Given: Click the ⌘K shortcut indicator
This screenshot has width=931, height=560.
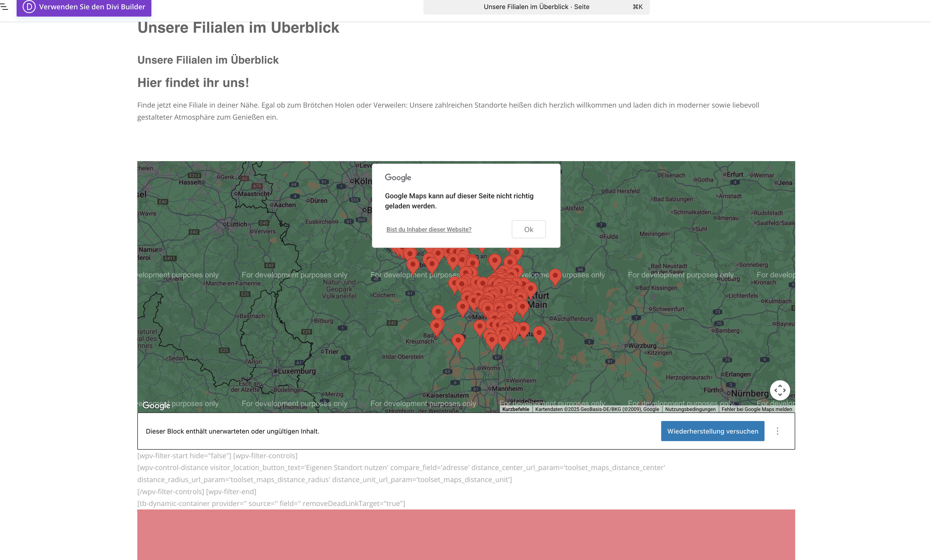Looking at the screenshot, I should click(637, 7).
